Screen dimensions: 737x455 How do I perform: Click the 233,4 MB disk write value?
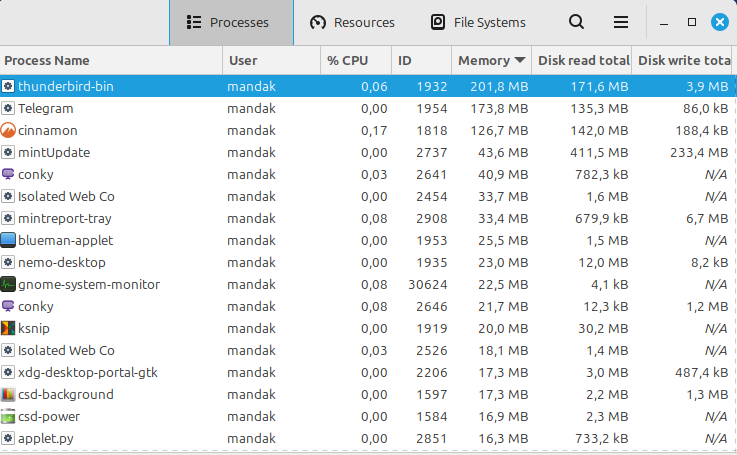click(699, 152)
